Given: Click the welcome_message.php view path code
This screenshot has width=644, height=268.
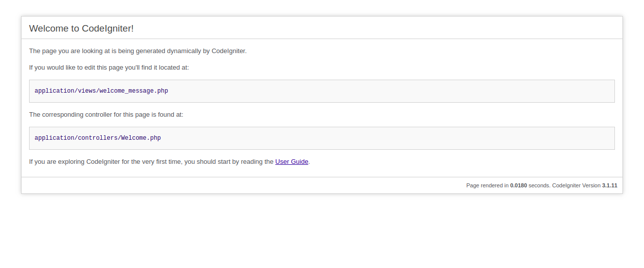Looking at the screenshot, I should click(101, 91).
